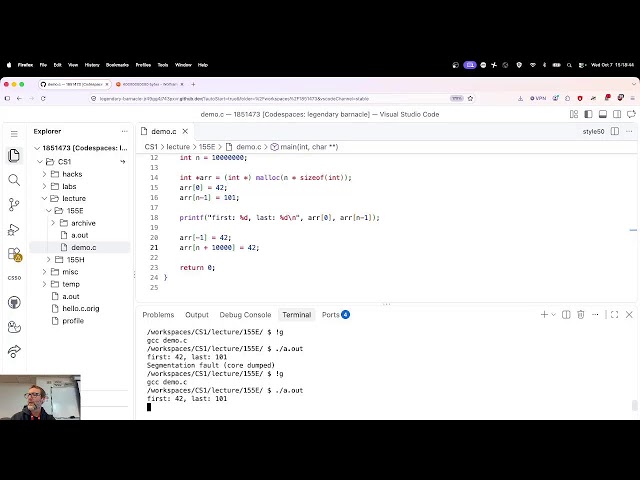The image size is (640, 480).
Task: Open Explorer views and more actions ellipsis
Action: [124, 131]
